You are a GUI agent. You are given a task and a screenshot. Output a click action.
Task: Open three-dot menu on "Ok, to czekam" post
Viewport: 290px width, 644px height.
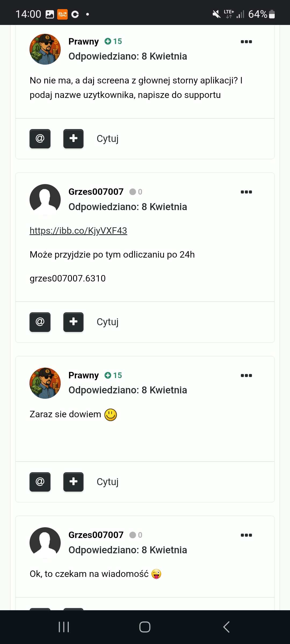[246, 535]
